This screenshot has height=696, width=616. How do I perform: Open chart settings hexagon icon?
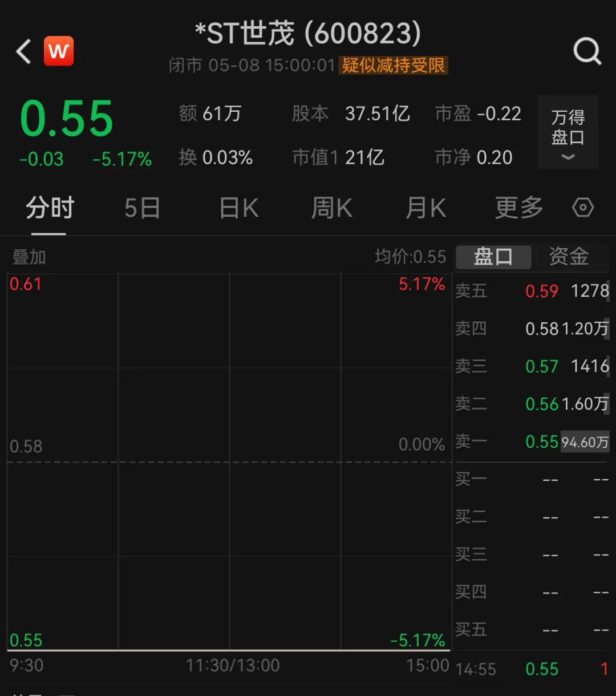pos(583,208)
